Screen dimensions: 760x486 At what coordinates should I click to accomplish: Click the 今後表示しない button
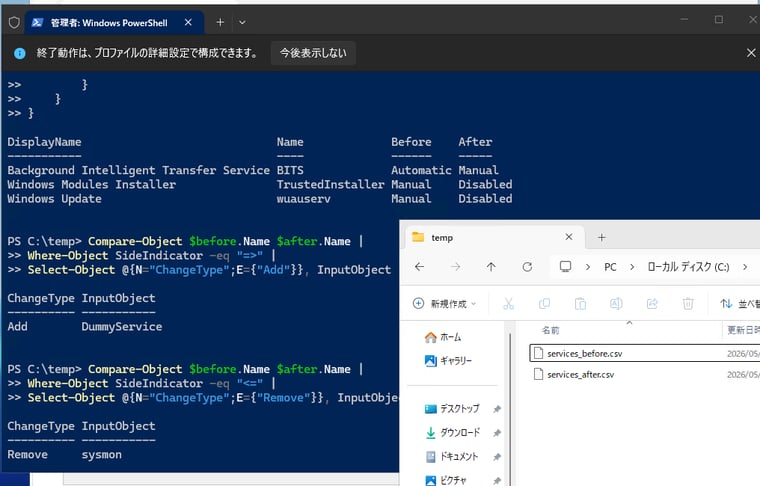pyautogui.click(x=313, y=53)
